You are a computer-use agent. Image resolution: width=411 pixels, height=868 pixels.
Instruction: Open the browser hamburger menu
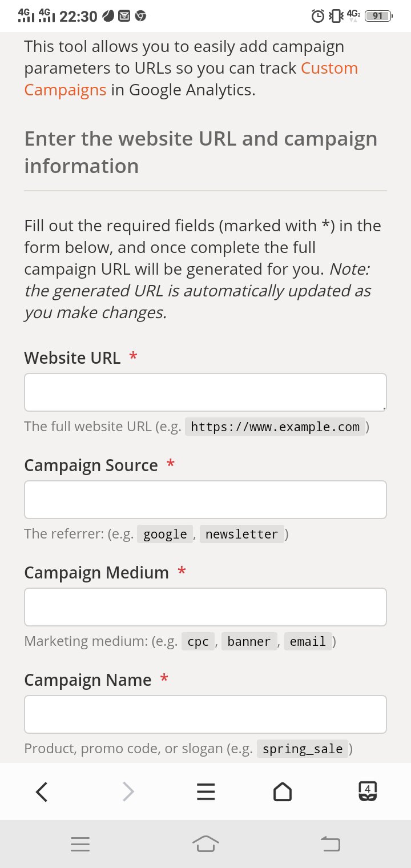205,792
